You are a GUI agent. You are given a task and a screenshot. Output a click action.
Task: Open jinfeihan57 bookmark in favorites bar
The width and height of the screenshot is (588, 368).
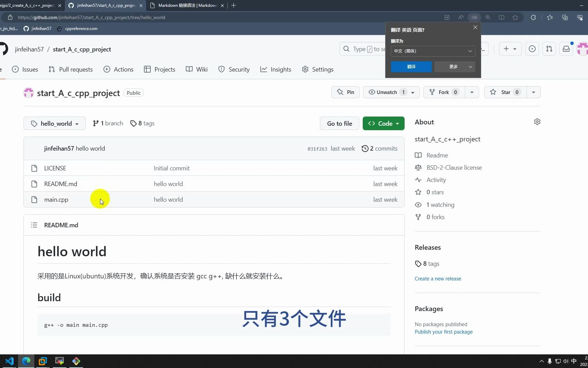37,29
